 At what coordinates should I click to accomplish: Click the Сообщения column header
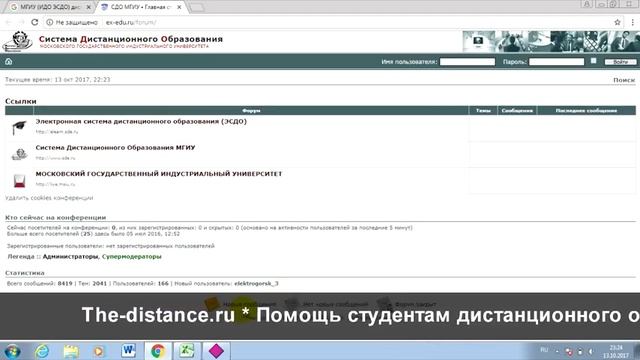(x=517, y=110)
